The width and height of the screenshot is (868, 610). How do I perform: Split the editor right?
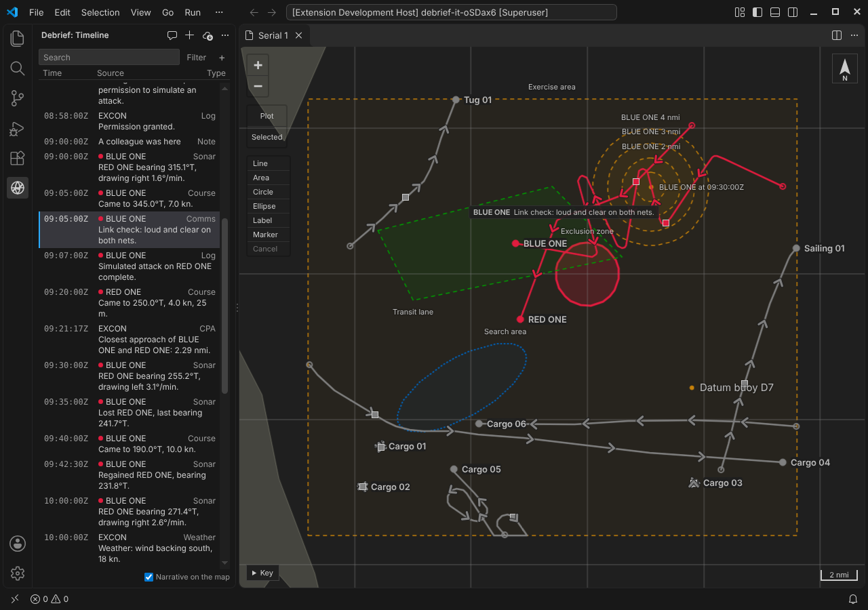[x=837, y=35]
